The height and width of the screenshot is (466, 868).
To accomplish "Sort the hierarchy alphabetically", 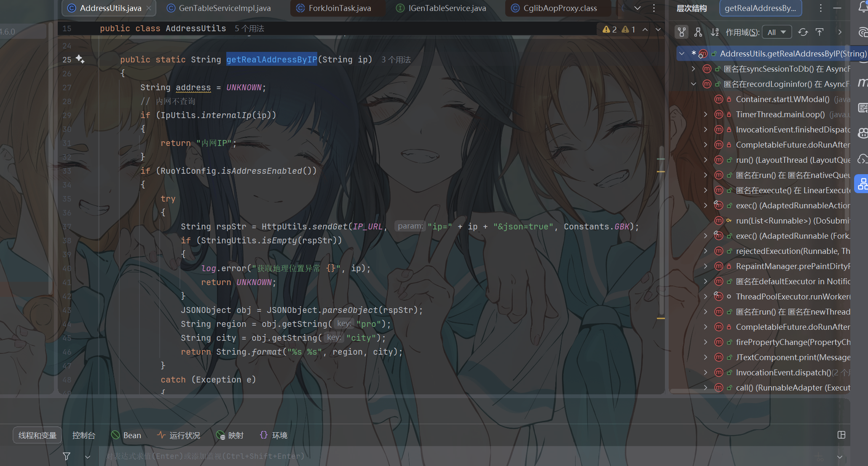I will pos(715,32).
